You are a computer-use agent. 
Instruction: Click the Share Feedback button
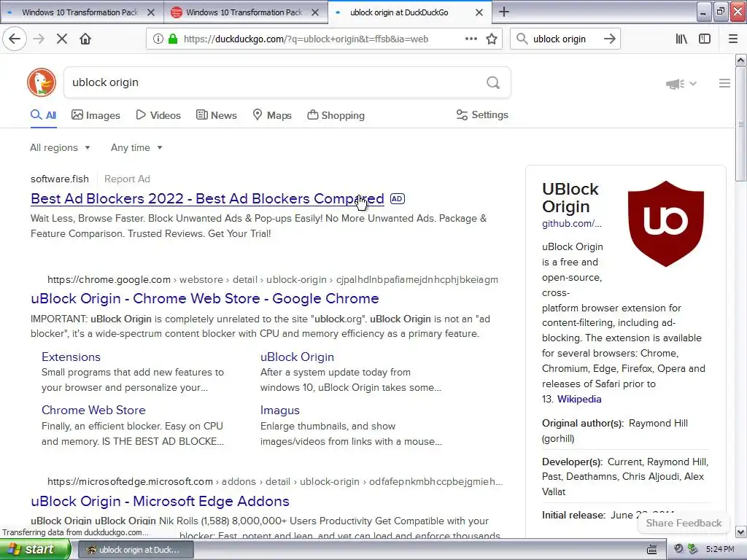pyautogui.click(x=684, y=523)
